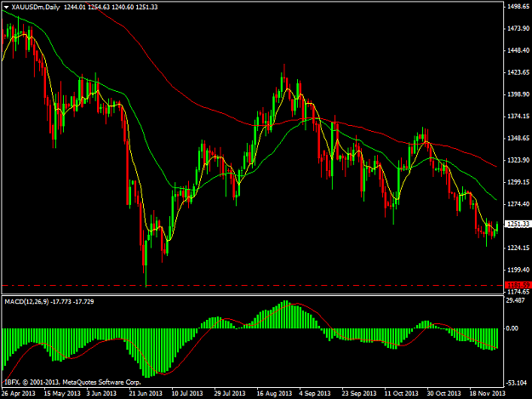
Task: Click the 1448.40 price scale label
Action: click(518, 50)
